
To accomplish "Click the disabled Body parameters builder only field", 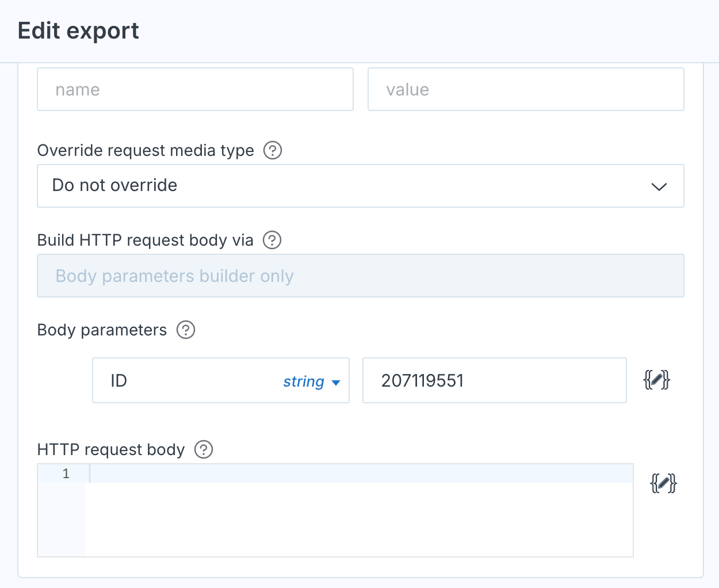I will (361, 276).
